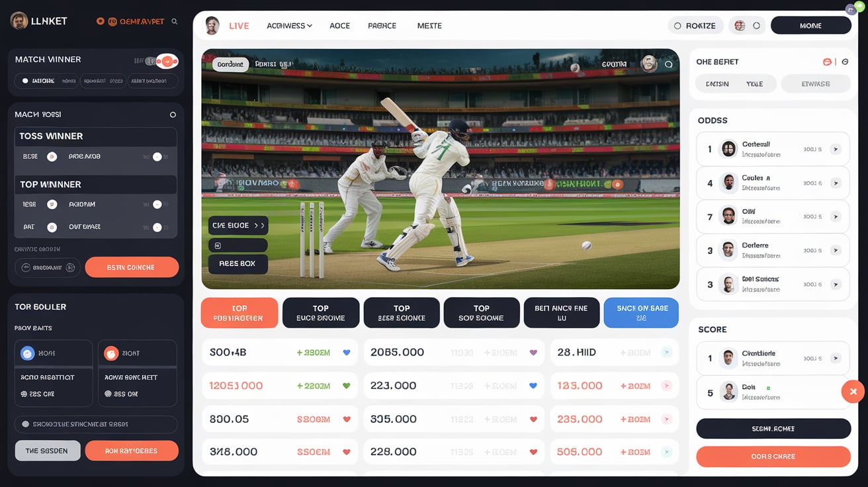Select the blue SNCE ON SABE tab
Image resolution: width=868 pixels, height=487 pixels.
pyautogui.click(x=641, y=313)
